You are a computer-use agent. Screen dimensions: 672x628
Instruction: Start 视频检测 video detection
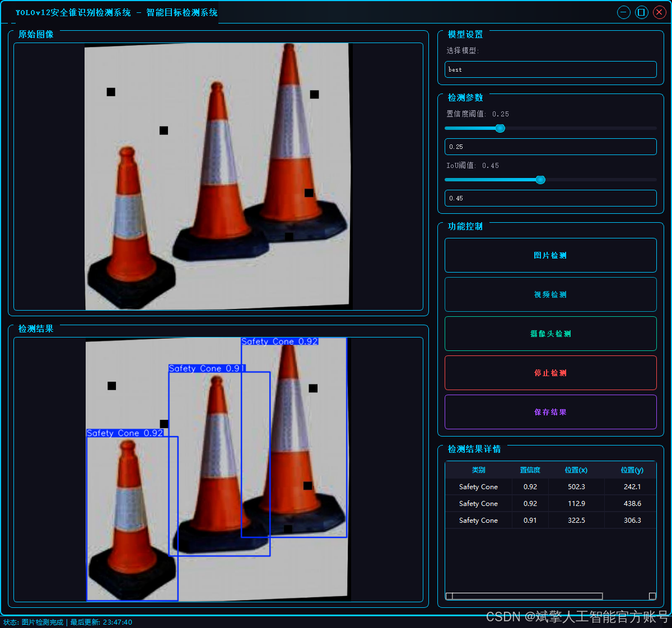[550, 294]
